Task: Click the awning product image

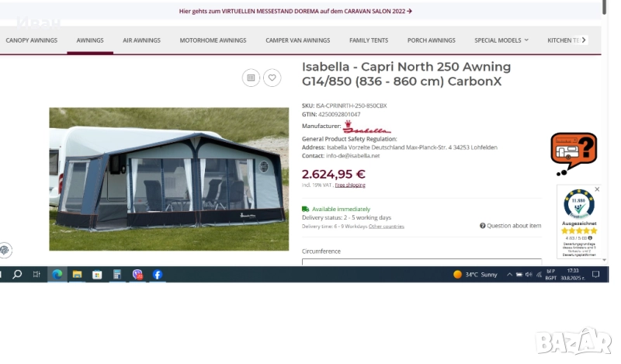Action: pyautogui.click(x=168, y=179)
